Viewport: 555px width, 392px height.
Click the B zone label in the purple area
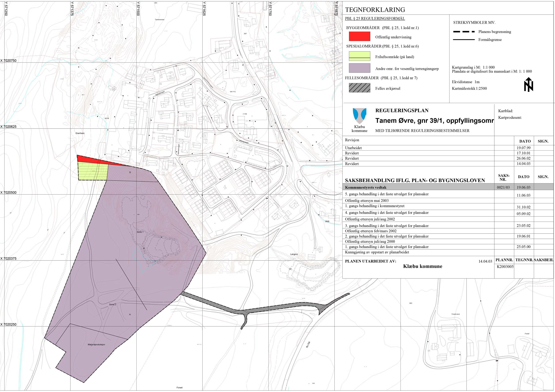[130, 173]
